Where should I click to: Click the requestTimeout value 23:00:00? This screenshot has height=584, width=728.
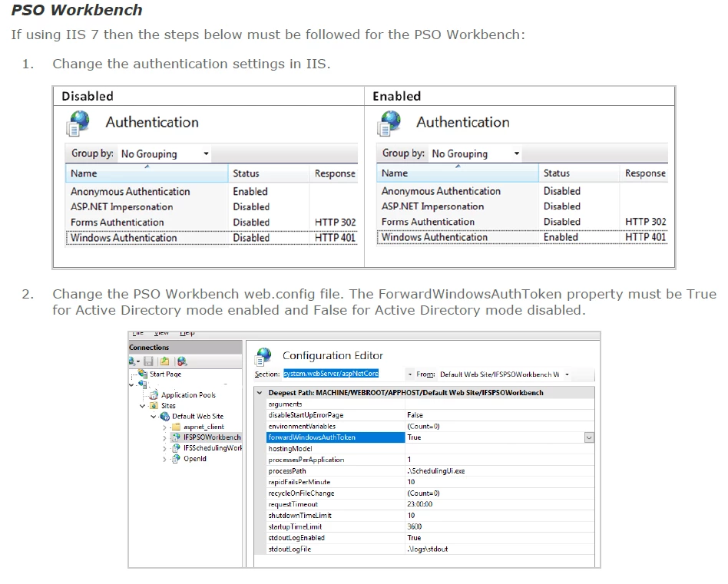420,504
